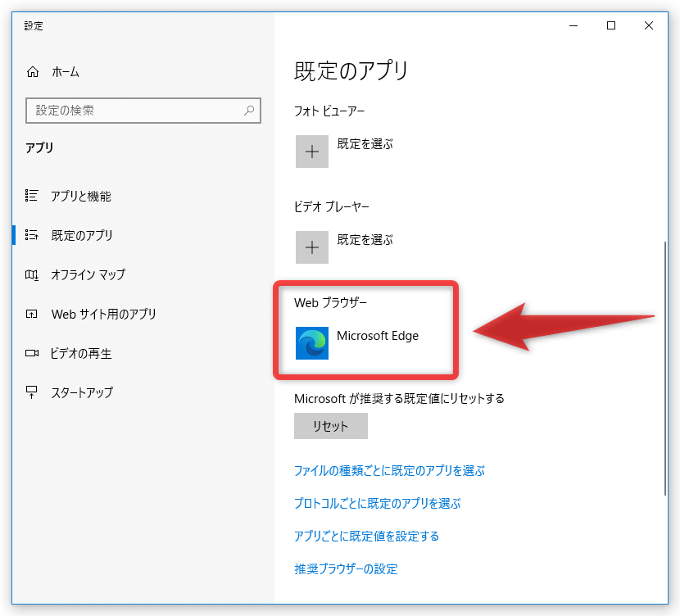Open スタートアップ settings page
Viewport: 680px width, 616px height.
pyautogui.click(x=82, y=392)
